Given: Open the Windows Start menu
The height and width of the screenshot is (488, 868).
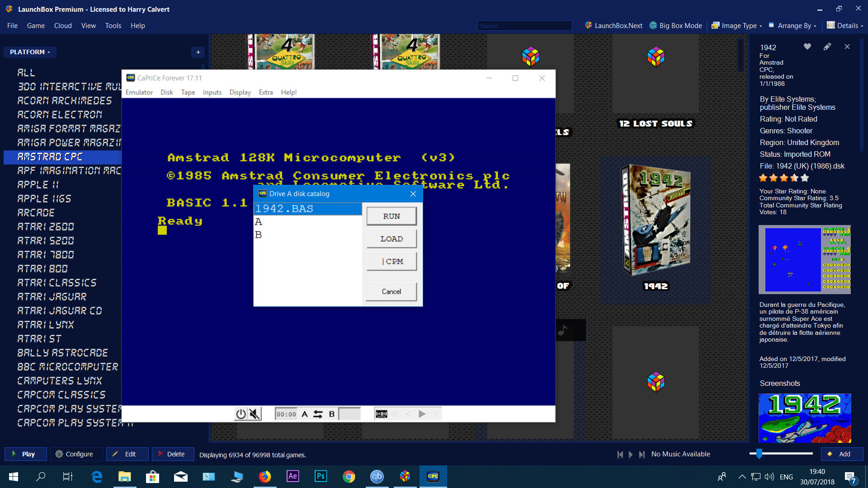Looking at the screenshot, I should point(13,476).
